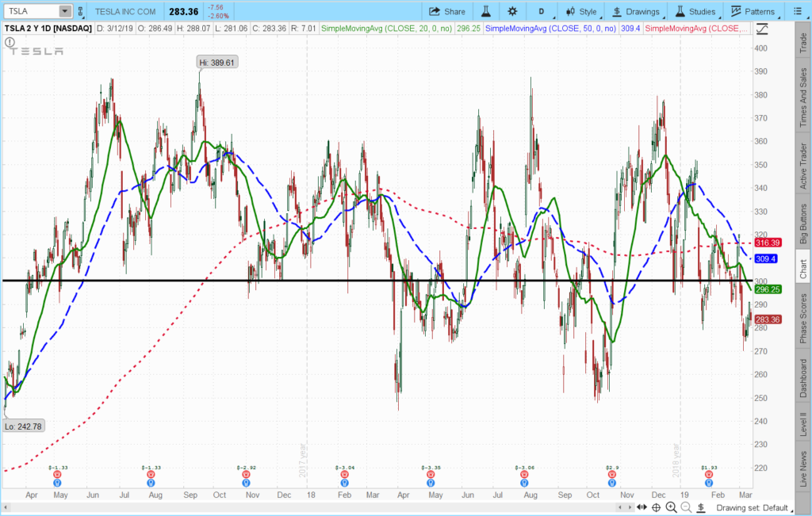This screenshot has height=516, width=812.
Task: Expand the Patterns dropdown
Action: coord(753,11)
